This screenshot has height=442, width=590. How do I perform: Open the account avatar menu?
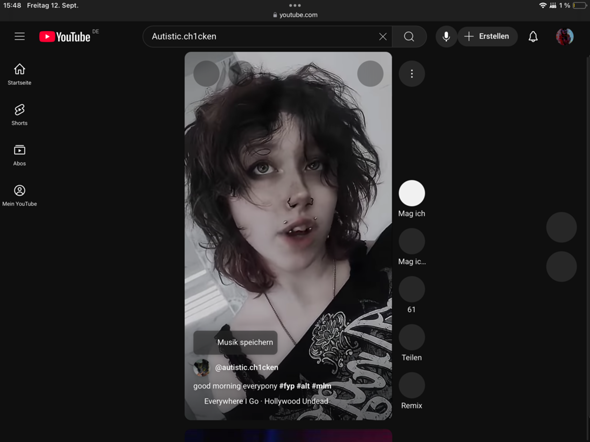565,36
